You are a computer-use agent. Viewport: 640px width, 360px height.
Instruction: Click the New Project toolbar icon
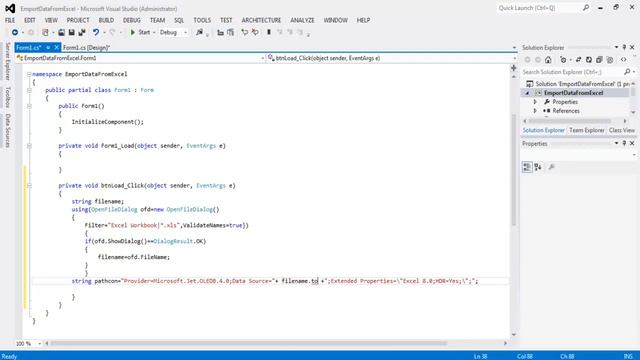[x=45, y=32]
